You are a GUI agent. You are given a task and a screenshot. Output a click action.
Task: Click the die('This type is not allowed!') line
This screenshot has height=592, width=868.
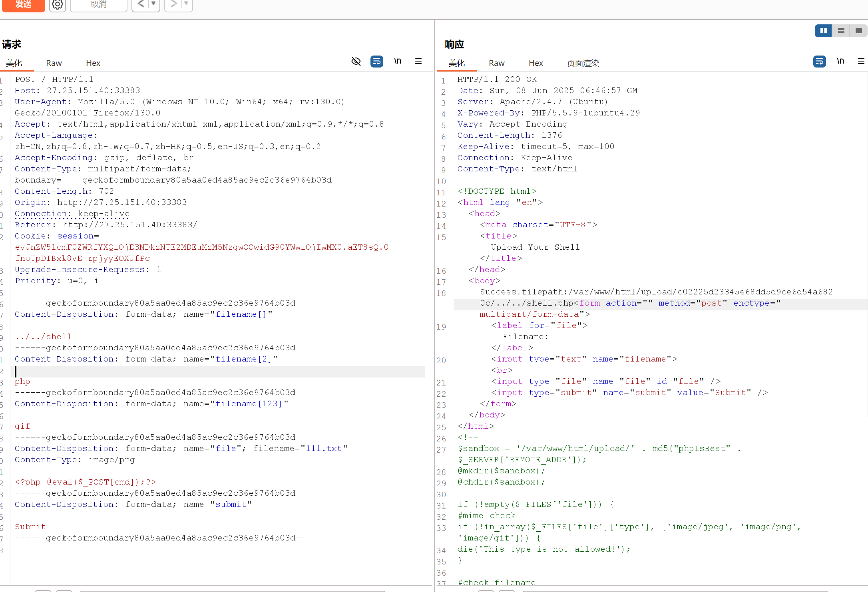click(544, 549)
